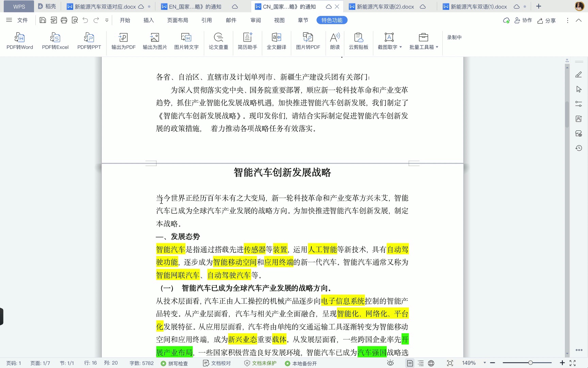Open 页面布局 ribbon tab
Screen dimensions: 588x368
click(x=178, y=20)
